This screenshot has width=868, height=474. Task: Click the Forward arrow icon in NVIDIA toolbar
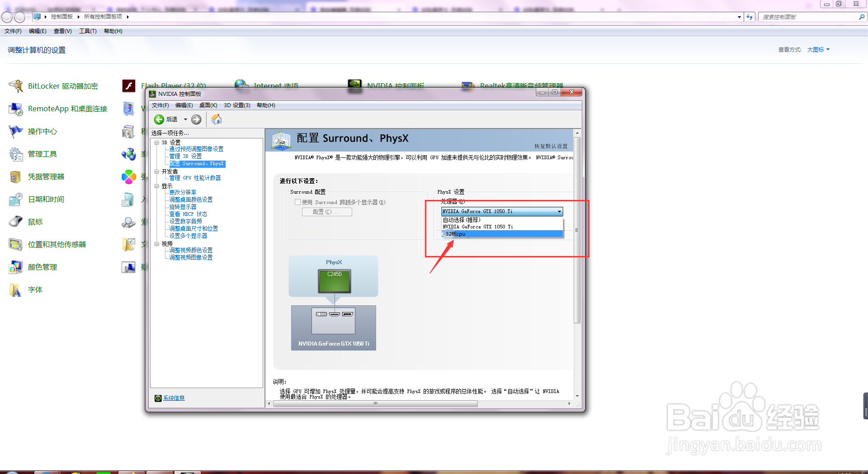coord(196,119)
